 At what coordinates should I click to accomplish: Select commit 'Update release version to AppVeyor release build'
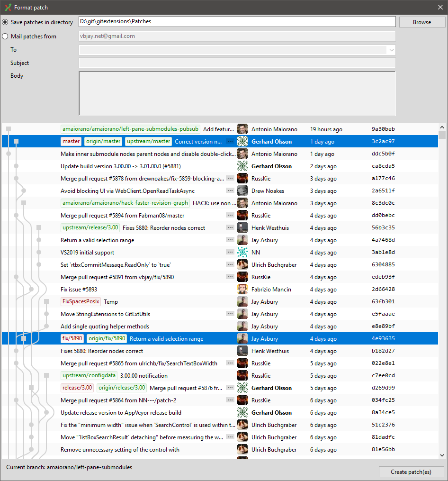(121, 413)
